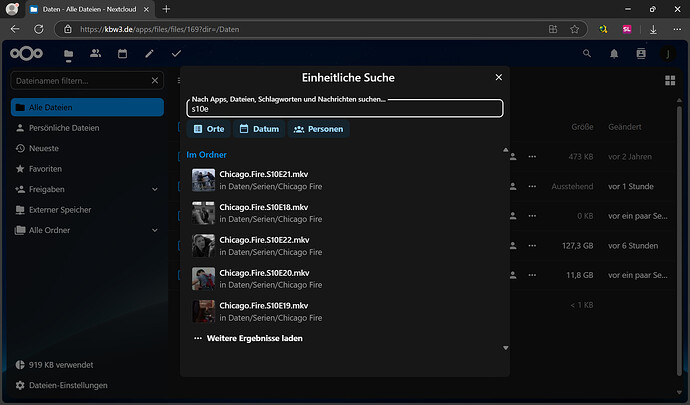Open the Files app icon in top bar

[x=68, y=53]
